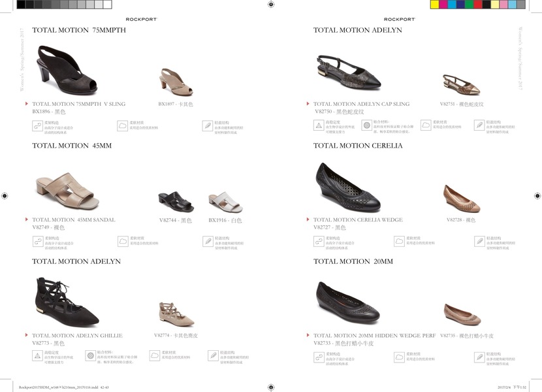The height and width of the screenshot is (392, 542).
Task: Open the black V82727 Cerelia wedge image
Action: [x=348, y=187]
